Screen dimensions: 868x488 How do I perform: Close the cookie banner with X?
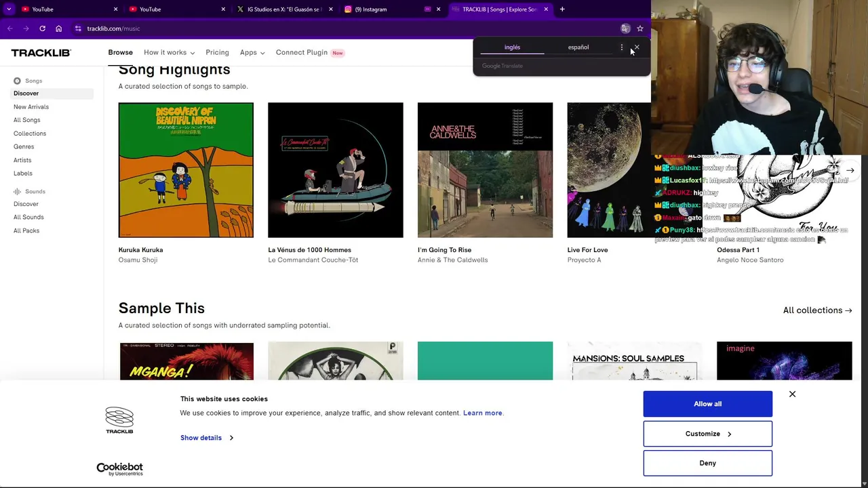[x=792, y=394]
